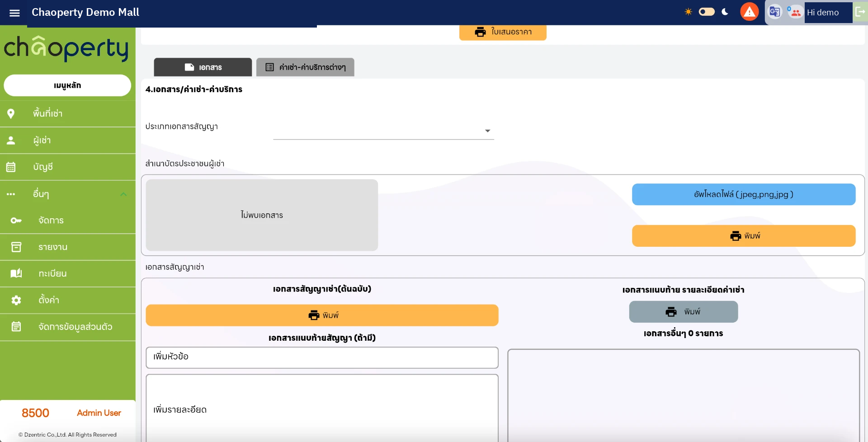Open ผู้เช่า person icon
868x442 pixels.
(x=11, y=140)
